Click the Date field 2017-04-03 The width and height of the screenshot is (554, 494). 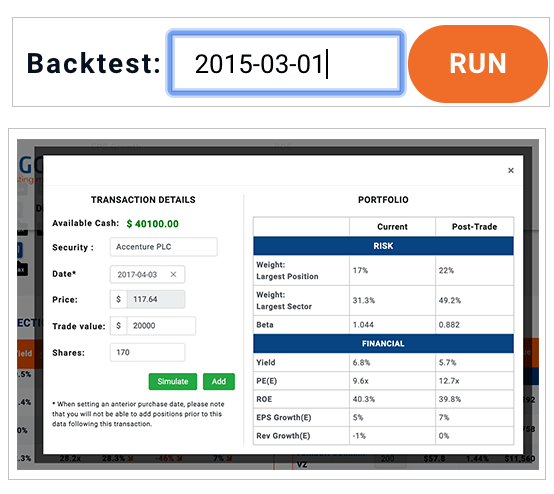tap(147, 275)
